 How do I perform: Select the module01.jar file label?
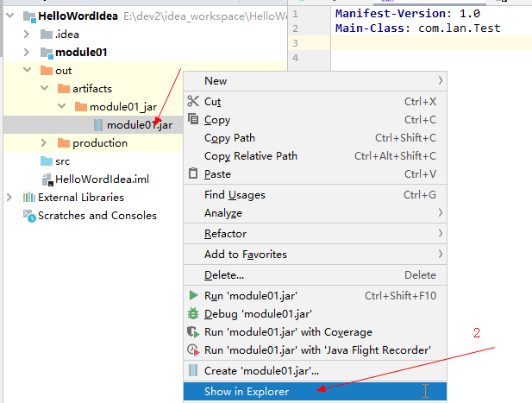(x=140, y=125)
